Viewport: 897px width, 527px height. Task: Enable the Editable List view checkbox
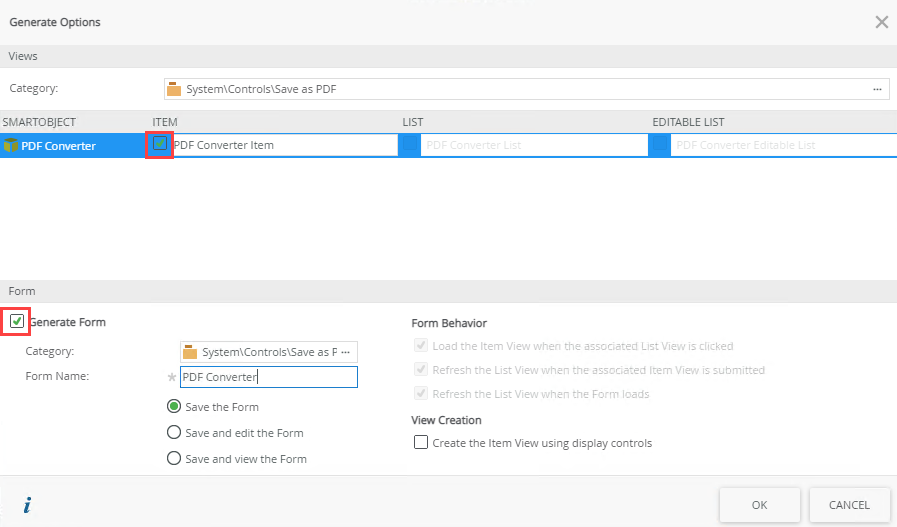660,145
